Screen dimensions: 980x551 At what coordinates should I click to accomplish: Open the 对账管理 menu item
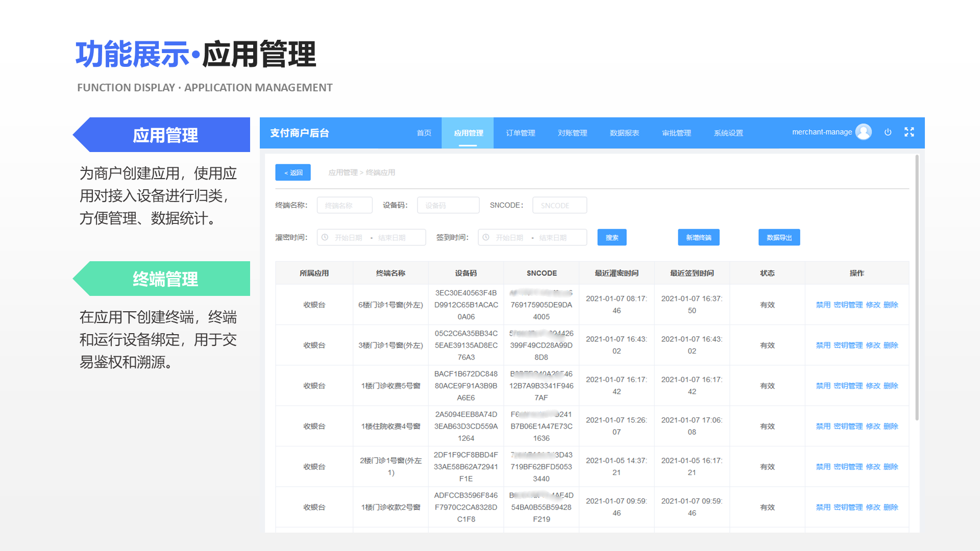pos(572,133)
